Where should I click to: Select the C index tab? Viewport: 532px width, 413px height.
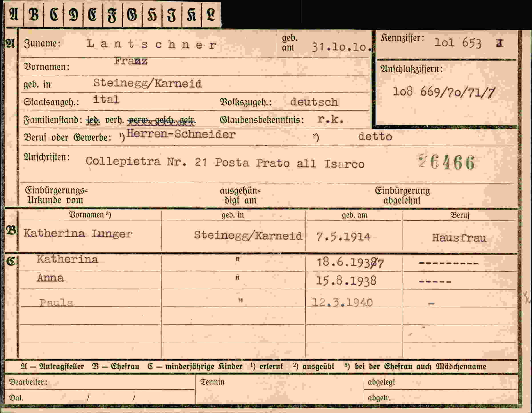(x=54, y=15)
